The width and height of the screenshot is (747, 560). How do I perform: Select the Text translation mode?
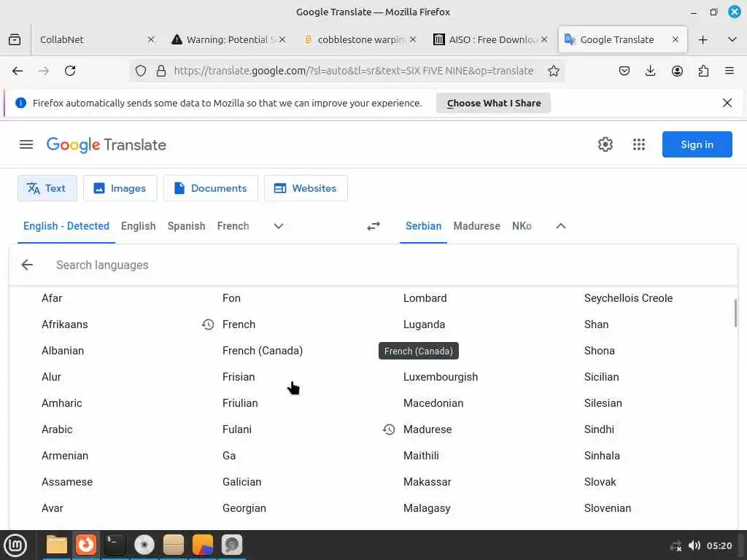(x=47, y=189)
